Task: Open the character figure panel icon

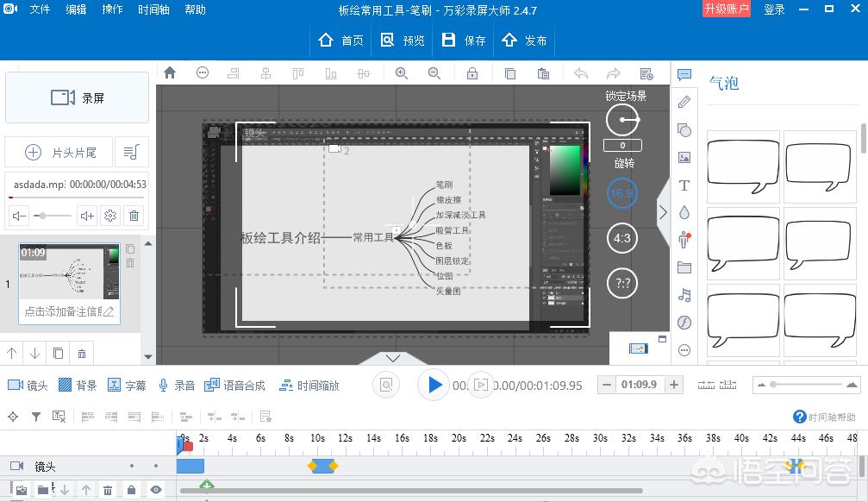Action: (684, 240)
